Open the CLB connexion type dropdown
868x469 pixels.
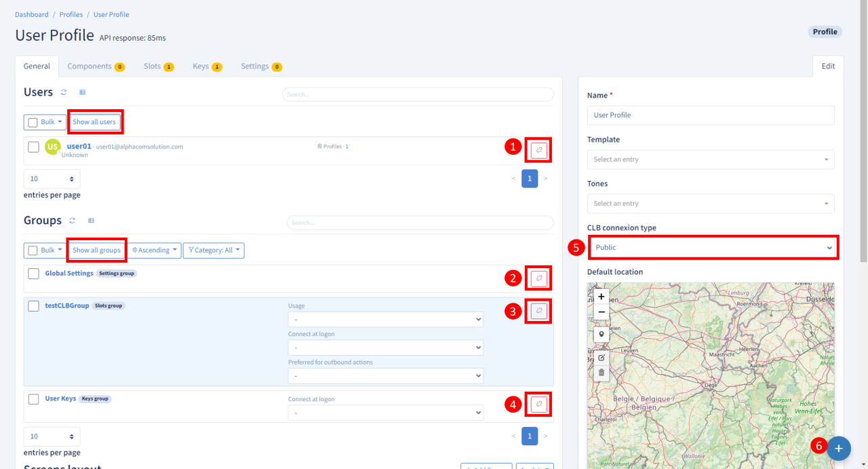[x=712, y=248]
